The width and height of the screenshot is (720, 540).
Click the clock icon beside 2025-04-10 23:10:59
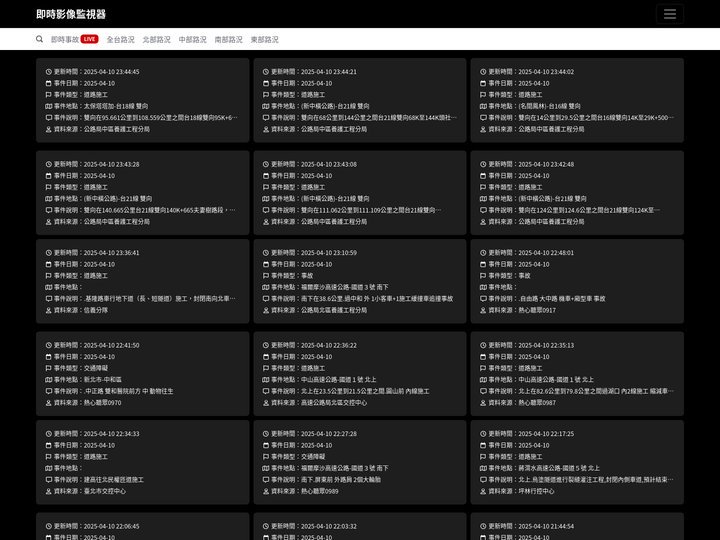tap(265, 253)
